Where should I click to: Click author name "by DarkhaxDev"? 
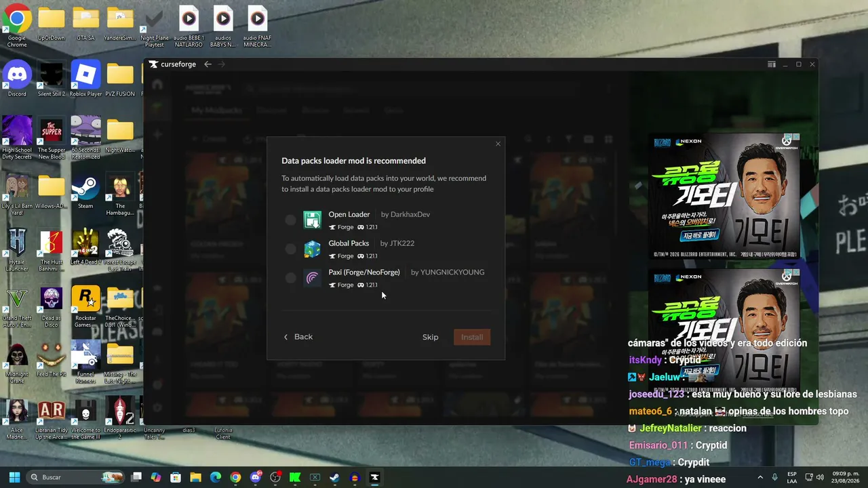[x=406, y=214]
